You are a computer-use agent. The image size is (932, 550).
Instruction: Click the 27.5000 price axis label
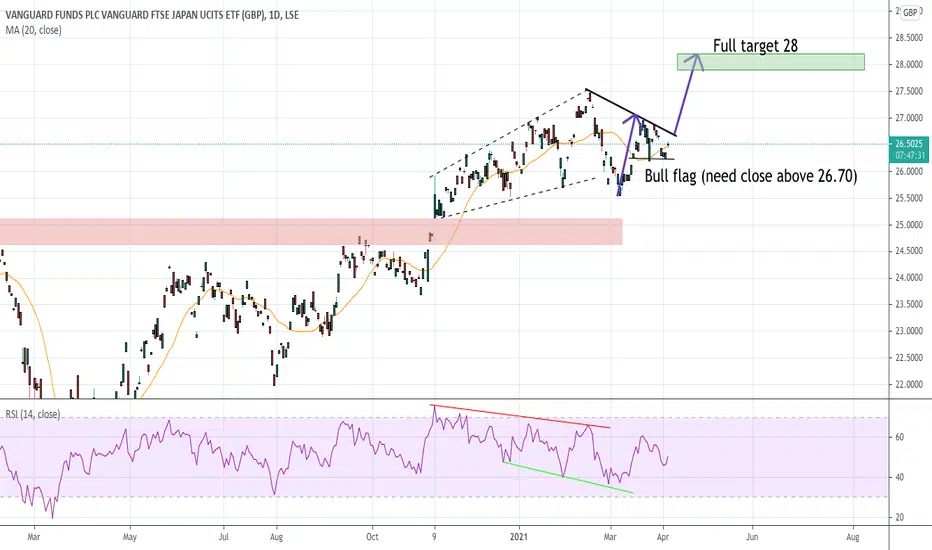909,91
